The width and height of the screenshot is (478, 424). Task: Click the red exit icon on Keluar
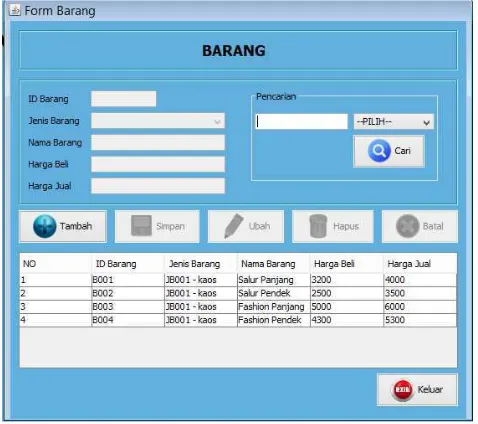(x=403, y=390)
